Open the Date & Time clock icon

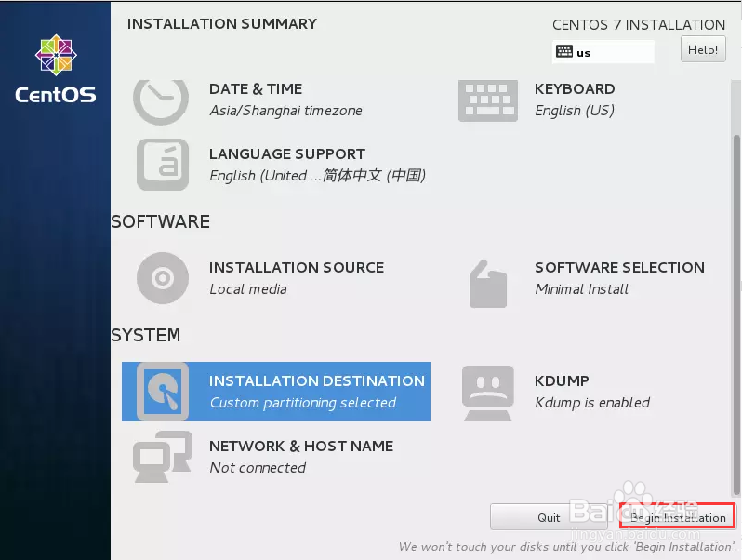(161, 100)
